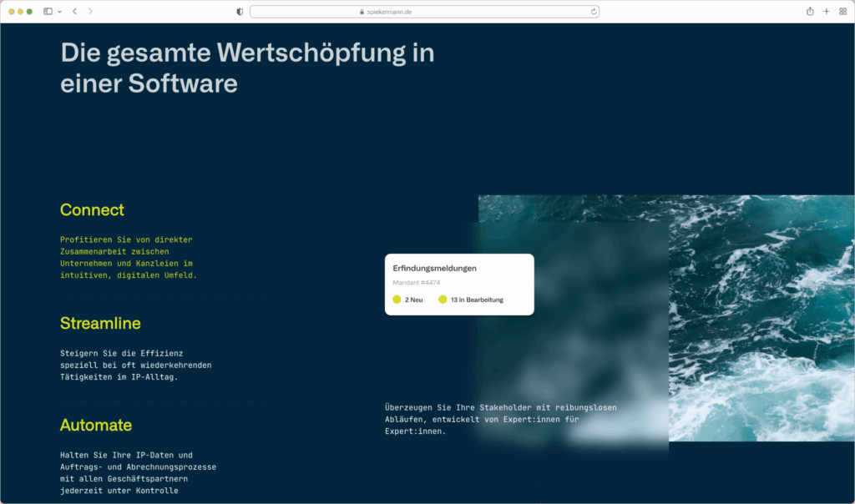855x504 pixels.
Task: Toggle the Safari sidebar icon
Action: tap(48, 12)
